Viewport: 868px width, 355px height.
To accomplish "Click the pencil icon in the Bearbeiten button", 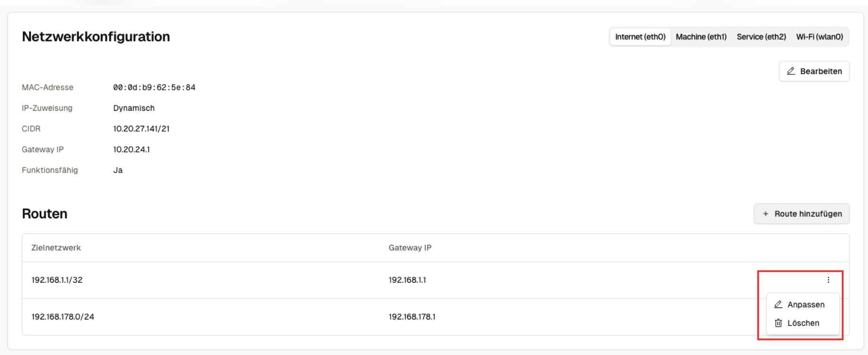I will click(791, 71).
